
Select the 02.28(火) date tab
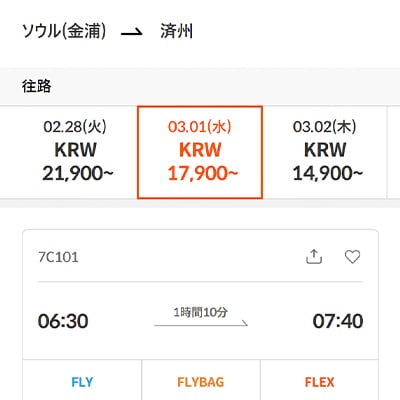(75, 152)
